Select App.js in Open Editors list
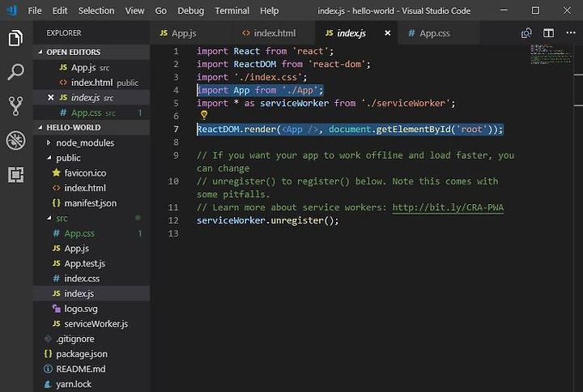Image resolution: width=583 pixels, height=392 pixels. [91, 67]
